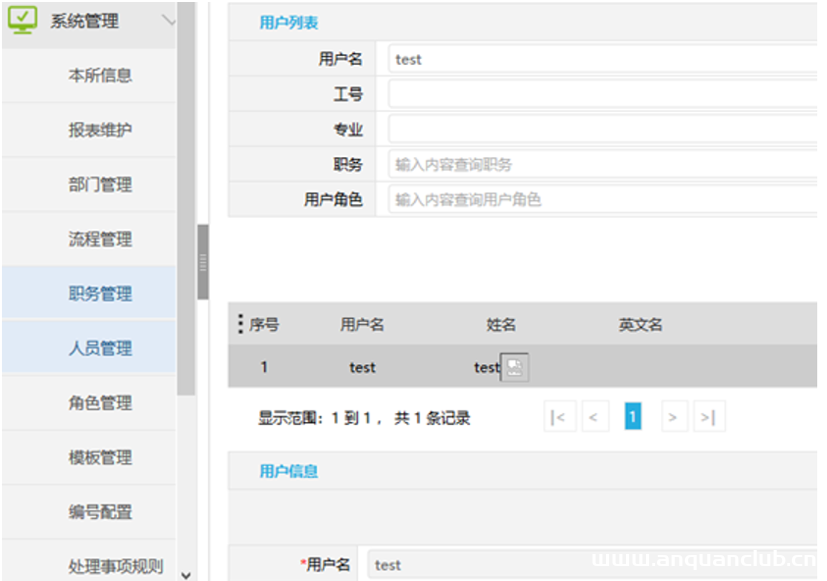Jump to the last page of results

tap(708, 417)
